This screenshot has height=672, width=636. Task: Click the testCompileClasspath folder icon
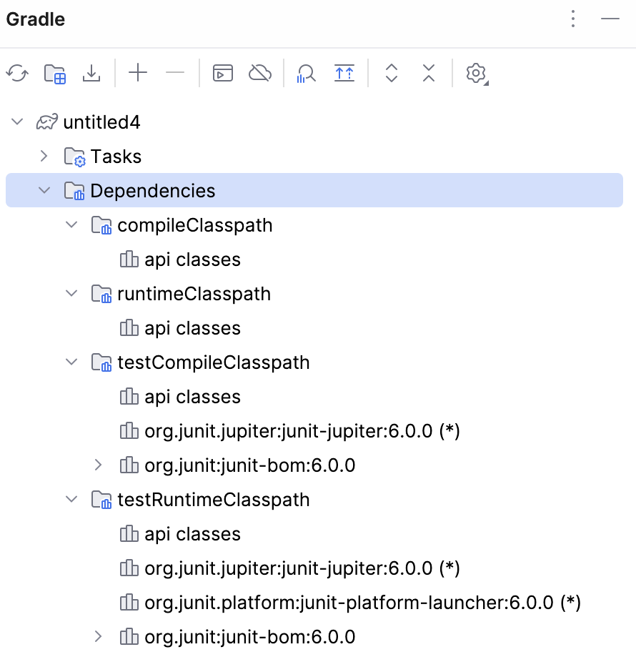[x=101, y=362]
